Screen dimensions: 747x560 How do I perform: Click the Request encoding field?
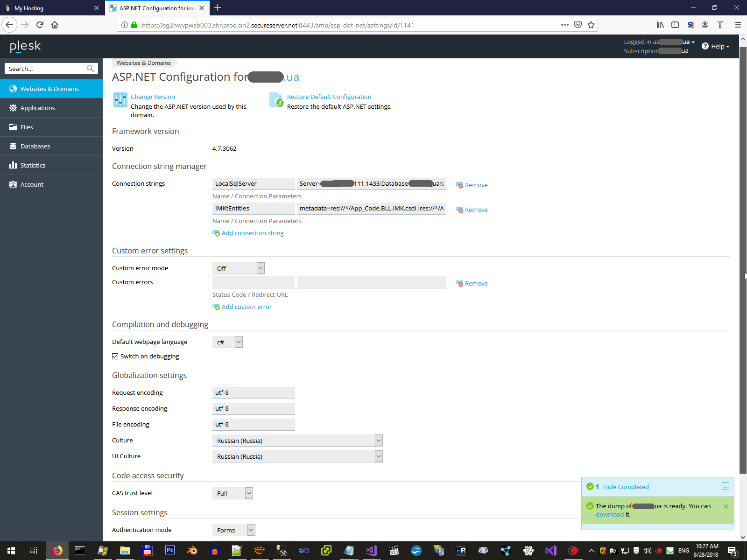[x=254, y=393]
